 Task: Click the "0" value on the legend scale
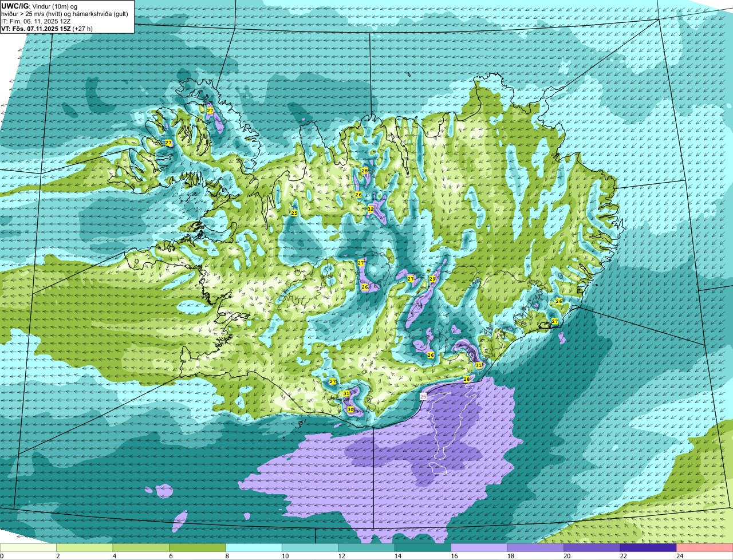point(2,555)
